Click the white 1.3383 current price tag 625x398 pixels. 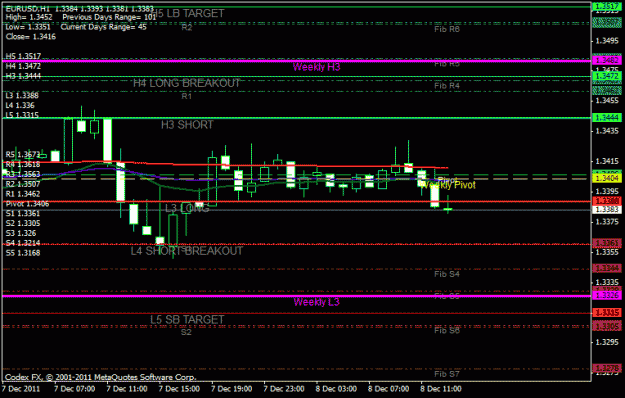click(x=607, y=209)
